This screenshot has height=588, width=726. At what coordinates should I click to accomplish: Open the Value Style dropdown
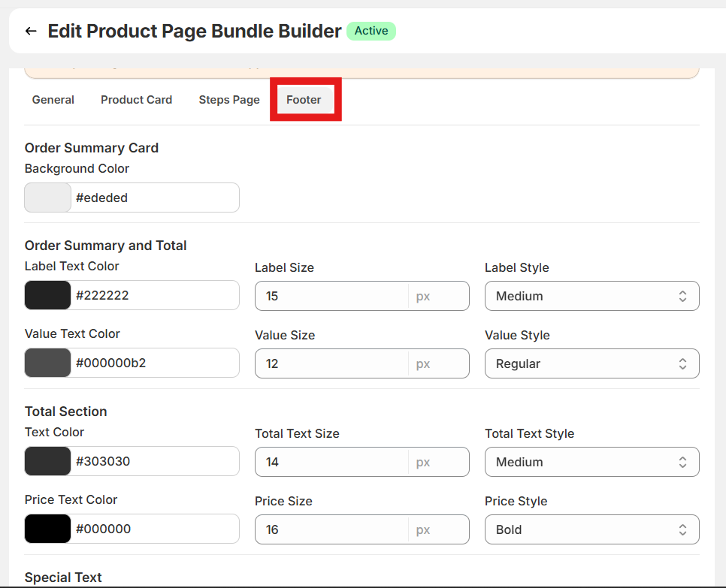coord(591,363)
